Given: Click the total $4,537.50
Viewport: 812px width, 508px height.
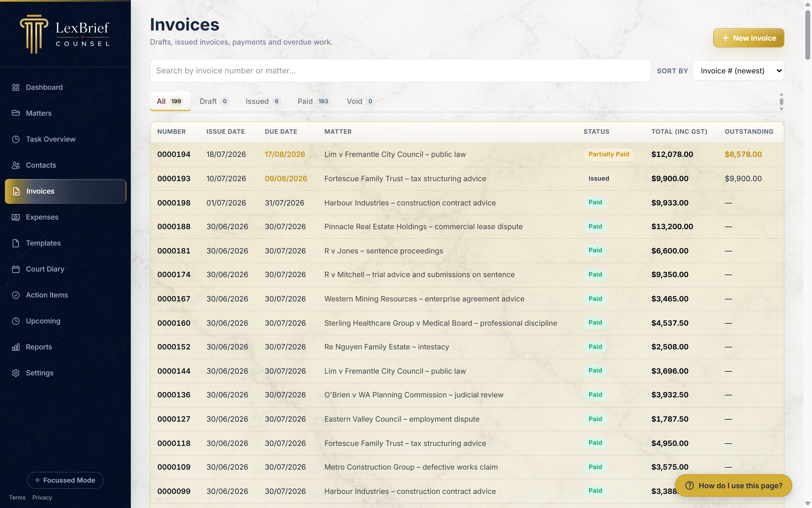Looking at the screenshot, I should click(x=670, y=323).
